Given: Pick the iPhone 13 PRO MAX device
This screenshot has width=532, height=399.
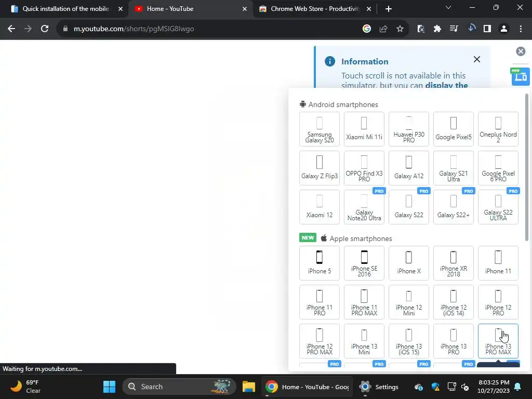Looking at the screenshot, I should click(x=498, y=341).
